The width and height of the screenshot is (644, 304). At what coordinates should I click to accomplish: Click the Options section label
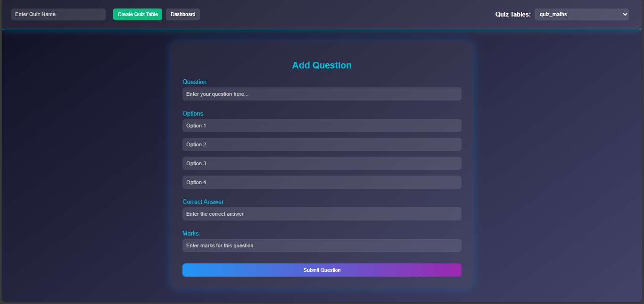193,113
